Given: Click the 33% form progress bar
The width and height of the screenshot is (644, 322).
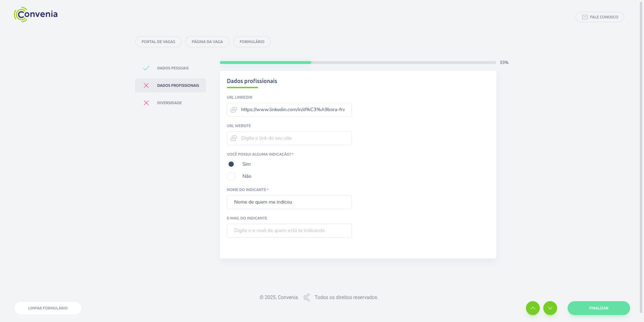Looking at the screenshot, I should (358, 63).
